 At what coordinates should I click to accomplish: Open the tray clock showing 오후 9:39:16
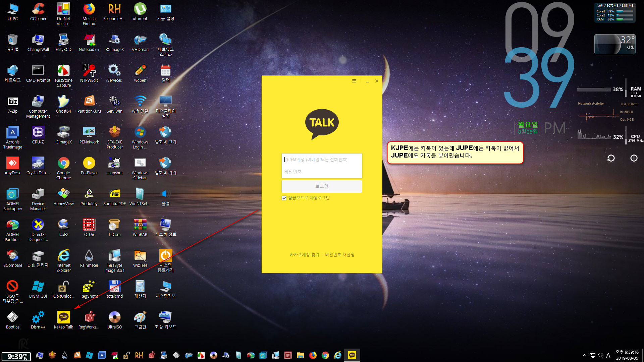[x=627, y=355]
